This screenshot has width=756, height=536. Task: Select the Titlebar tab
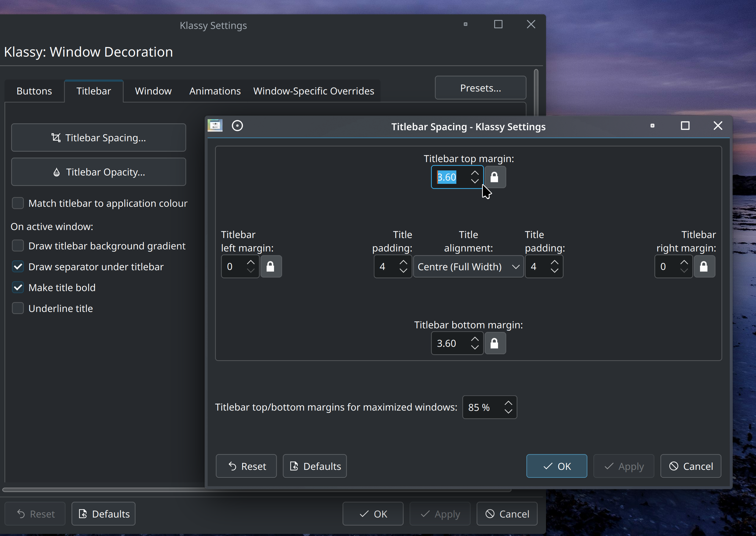click(94, 91)
